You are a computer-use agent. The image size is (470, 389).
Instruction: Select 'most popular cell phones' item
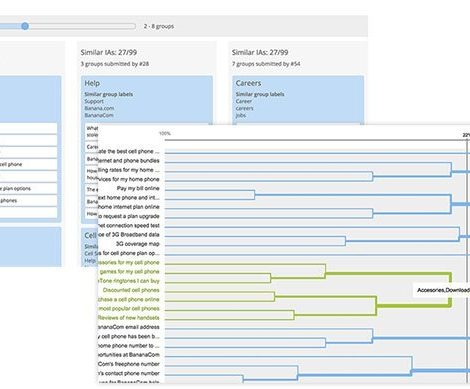[x=129, y=309]
